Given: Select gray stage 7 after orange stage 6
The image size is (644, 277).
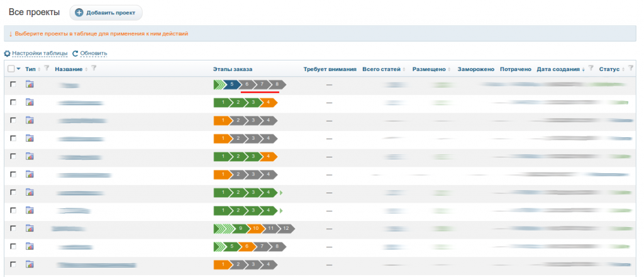Looking at the screenshot, I should 262,246.
